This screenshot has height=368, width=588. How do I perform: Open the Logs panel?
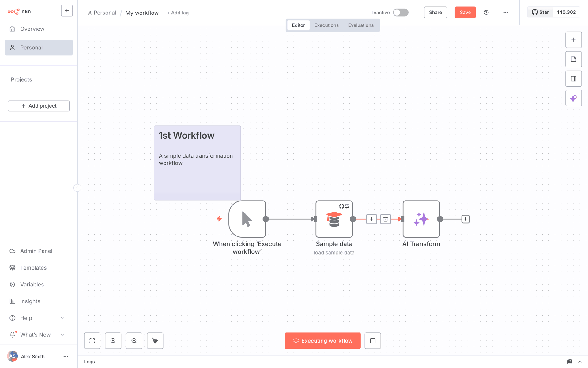tap(89, 362)
